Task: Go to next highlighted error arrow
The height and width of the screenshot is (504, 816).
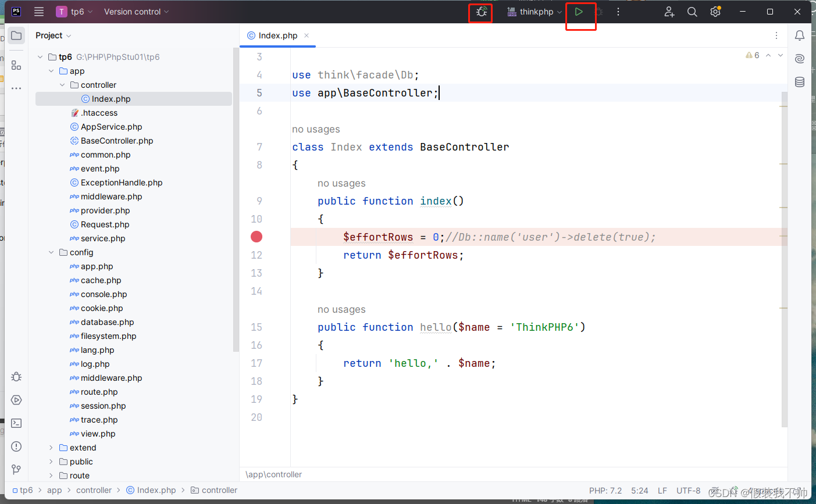Action: point(781,55)
